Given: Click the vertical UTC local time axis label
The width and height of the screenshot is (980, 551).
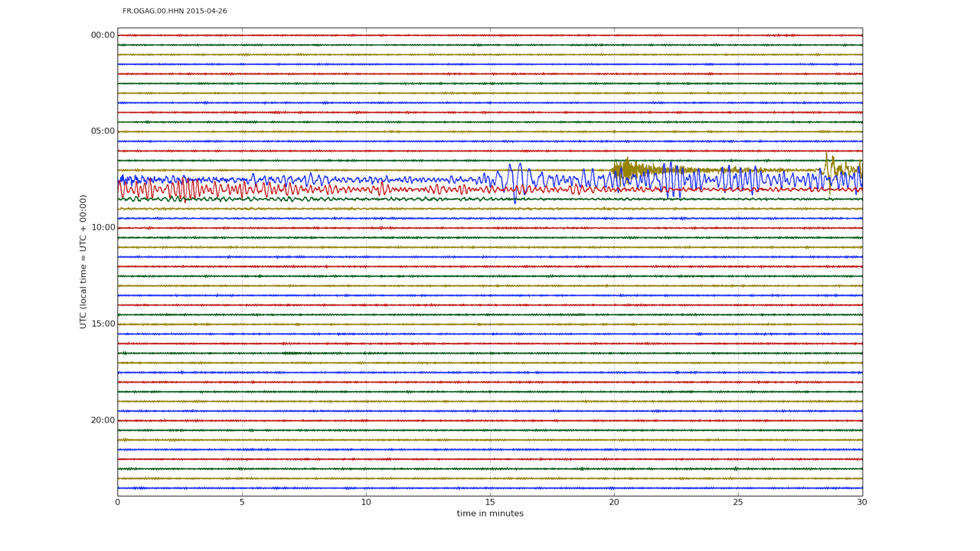Looking at the screenshot, I should (83, 262).
